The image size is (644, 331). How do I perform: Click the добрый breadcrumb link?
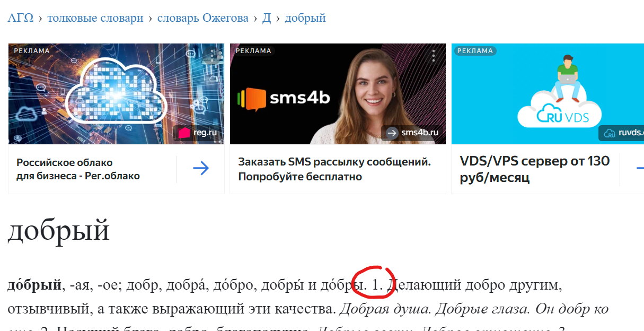pos(305,18)
